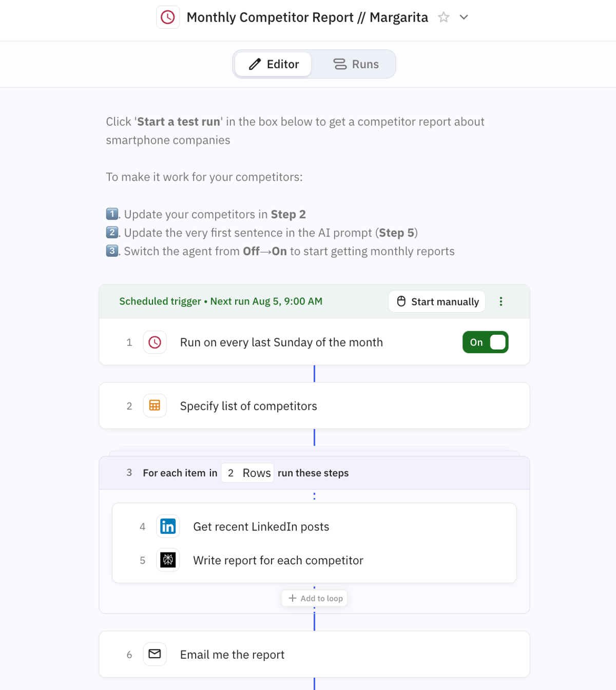Select the 2 Rows loop input chip
616x690 pixels.
[247, 473]
